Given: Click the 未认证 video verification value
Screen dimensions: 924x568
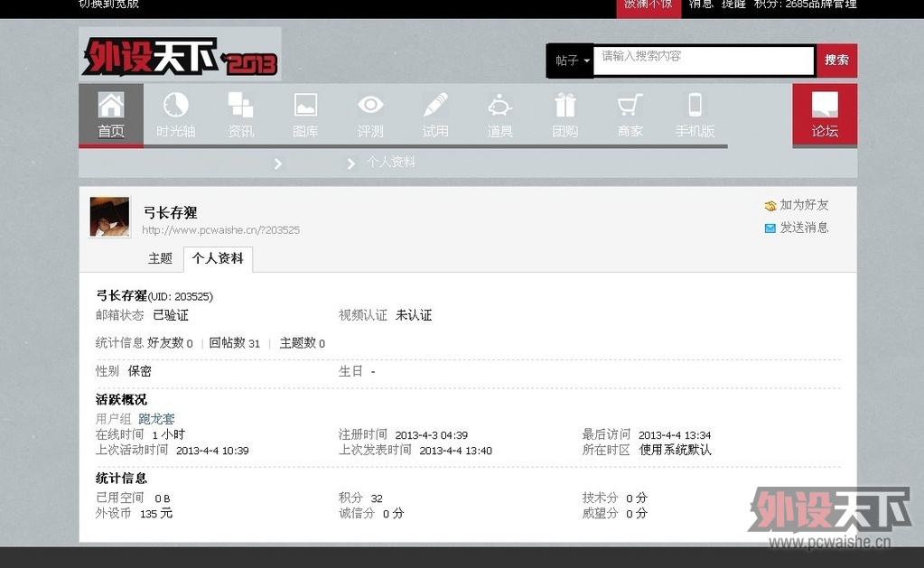Looking at the screenshot, I should [414, 315].
